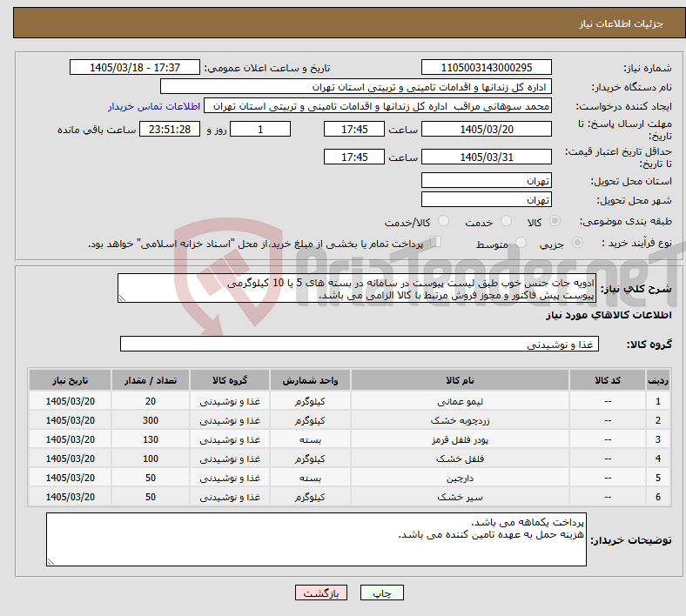Select the سیر خشک item name
Image resolution: width=686 pixels, height=616 pixels.
(x=460, y=498)
